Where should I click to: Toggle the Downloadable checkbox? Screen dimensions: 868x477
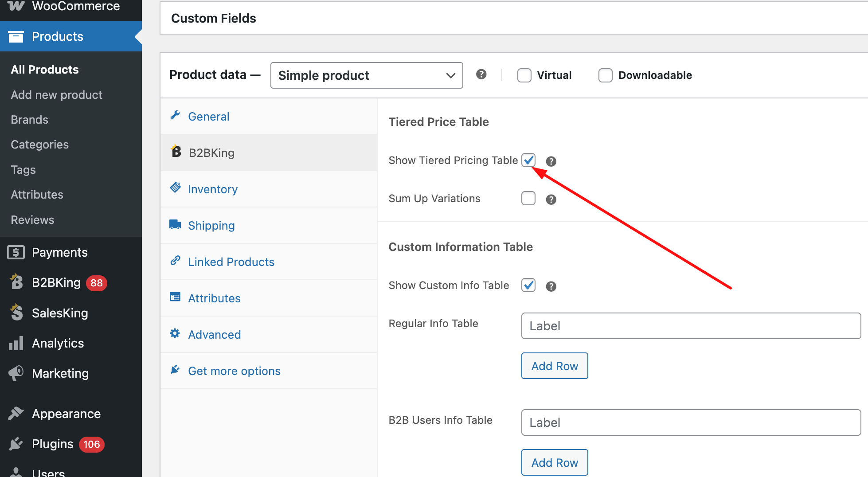click(x=606, y=75)
